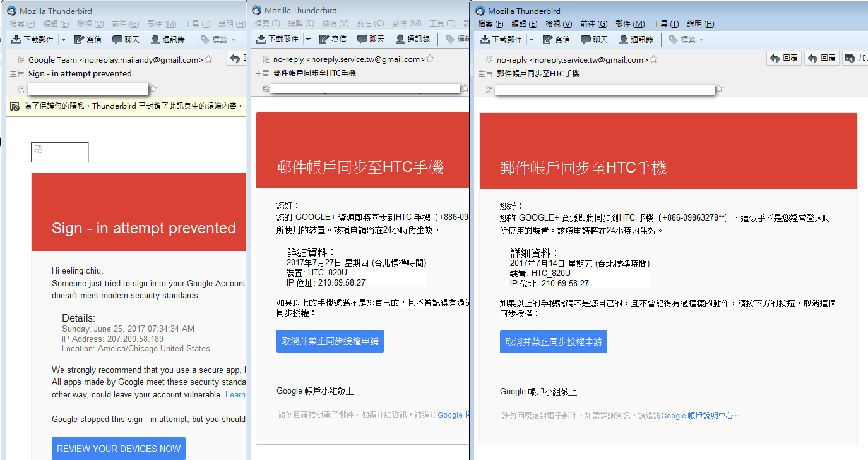The width and height of the screenshot is (868, 460).
Task: Star the no-reply sender in the middle window
Action: click(x=431, y=57)
